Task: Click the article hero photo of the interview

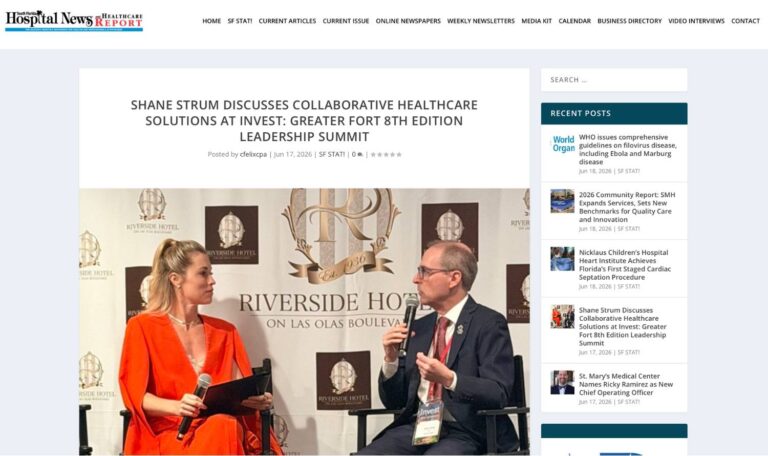Action: 304,322
